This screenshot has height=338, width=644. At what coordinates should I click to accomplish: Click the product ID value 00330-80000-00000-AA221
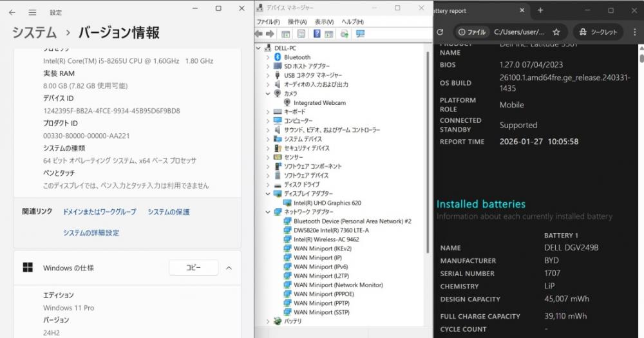pos(86,136)
